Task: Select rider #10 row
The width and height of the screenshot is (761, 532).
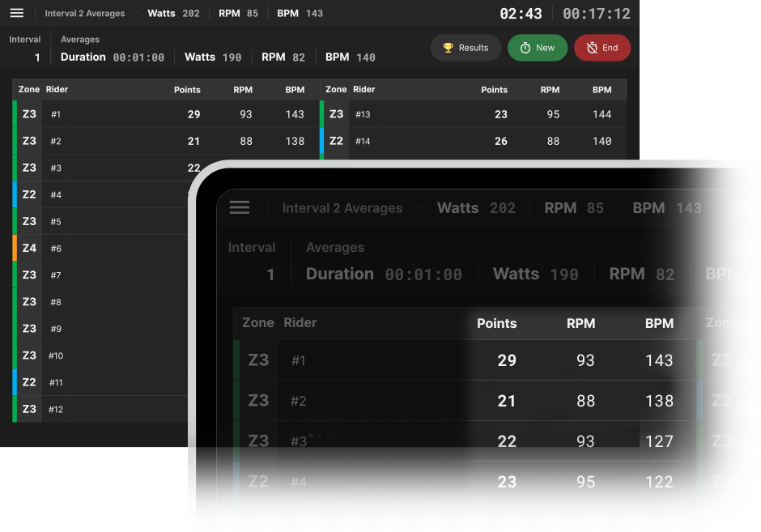Action: coord(100,355)
